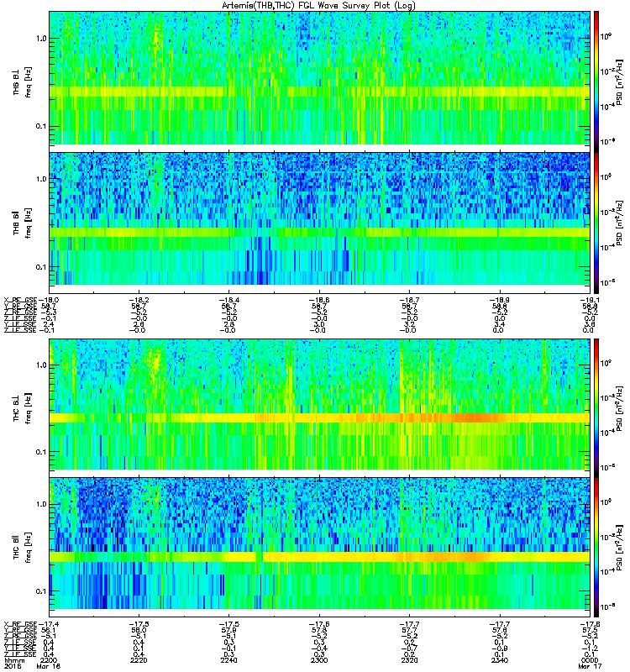
Task: Click the 'Mar 17' date label
Action: 590,666
